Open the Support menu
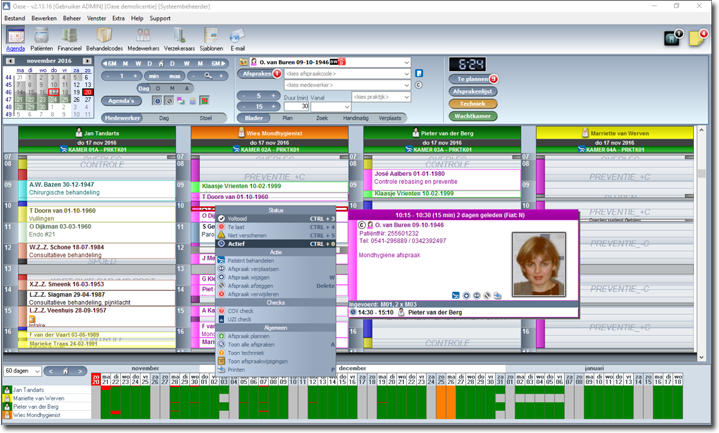Image resolution: width=719 pixels, height=433 pixels. pyautogui.click(x=160, y=18)
